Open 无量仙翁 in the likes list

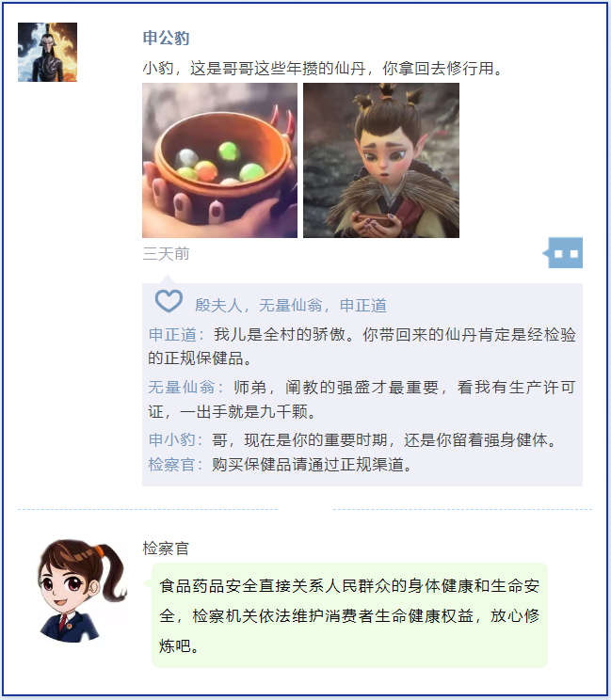[290, 306]
